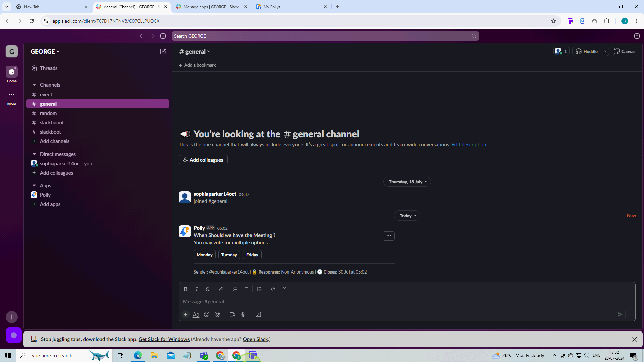Switch to the random channel
The width and height of the screenshot is (644, 362).
(98, 113)
